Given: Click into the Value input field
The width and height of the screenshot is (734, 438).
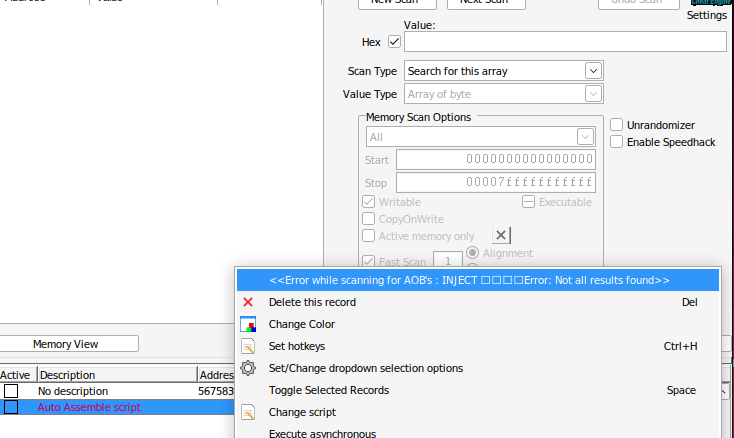Looking at the screenshot, I should click(x=565, y=42).
